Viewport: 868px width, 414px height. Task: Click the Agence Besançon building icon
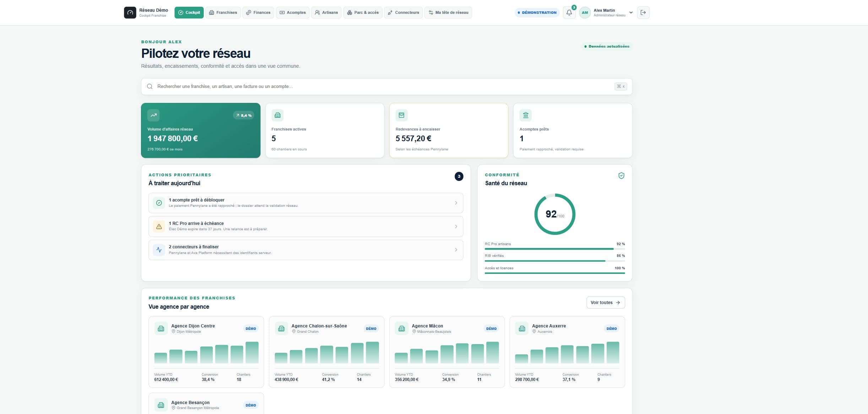click(x=161, y=405)
